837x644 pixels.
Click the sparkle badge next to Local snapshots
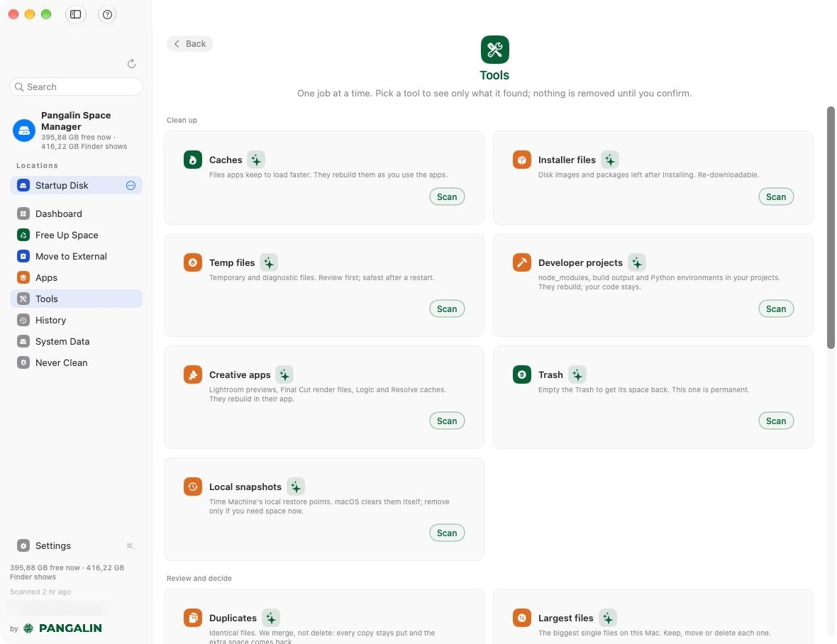295,487
